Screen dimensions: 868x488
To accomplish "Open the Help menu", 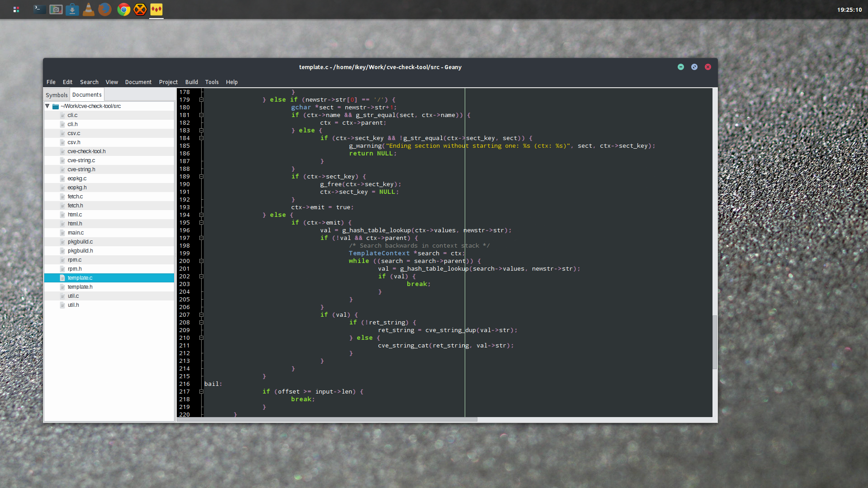I will [232, 82].
